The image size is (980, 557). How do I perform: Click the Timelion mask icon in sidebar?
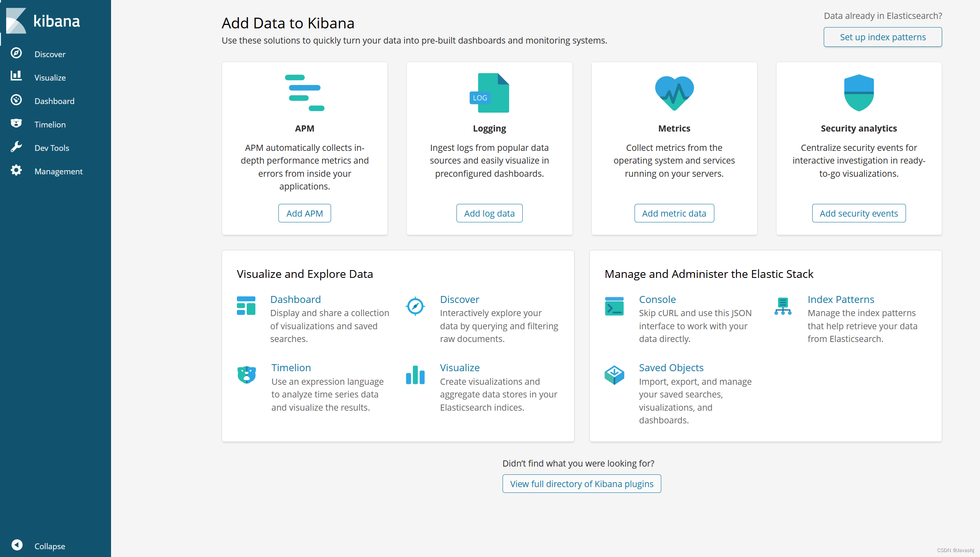[16, 124]
